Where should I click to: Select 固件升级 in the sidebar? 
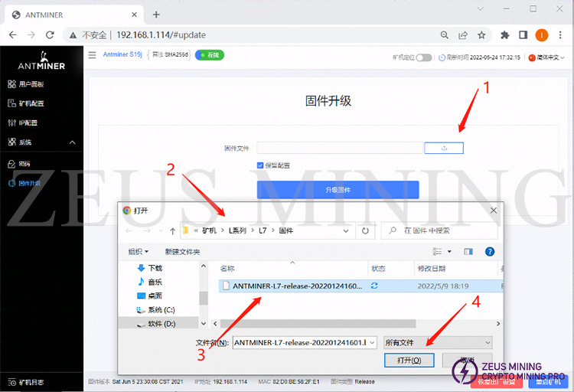click(x=24, y=183)
